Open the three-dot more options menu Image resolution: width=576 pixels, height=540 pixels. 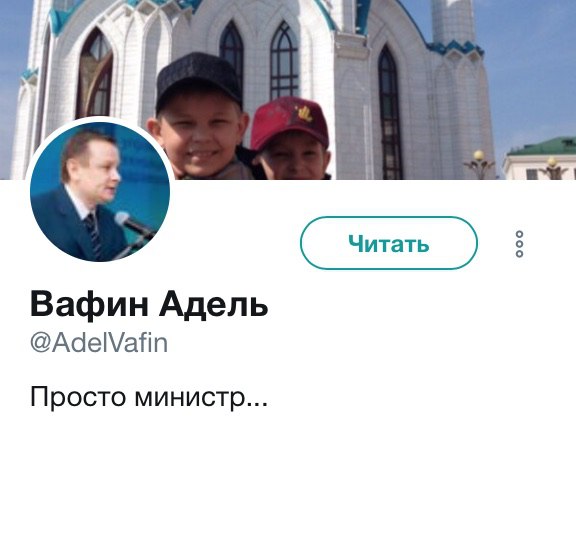[x=519, y=244]
